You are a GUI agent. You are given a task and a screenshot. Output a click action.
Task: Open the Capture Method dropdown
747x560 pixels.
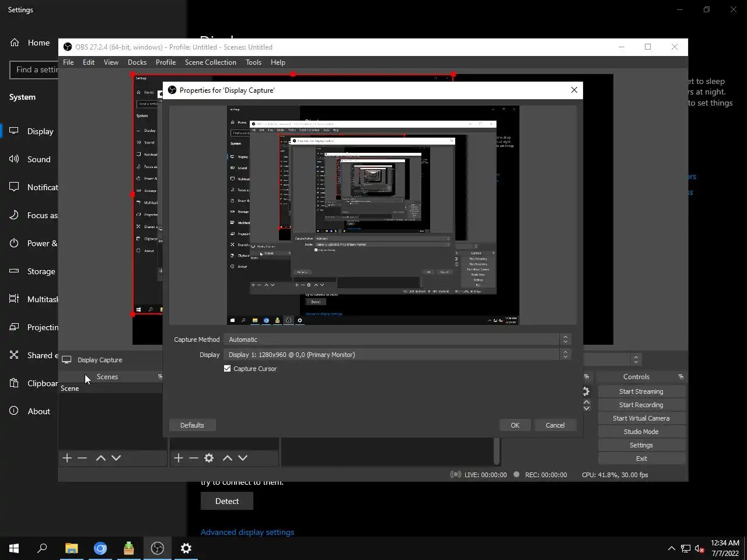click(x=397, y=339)
